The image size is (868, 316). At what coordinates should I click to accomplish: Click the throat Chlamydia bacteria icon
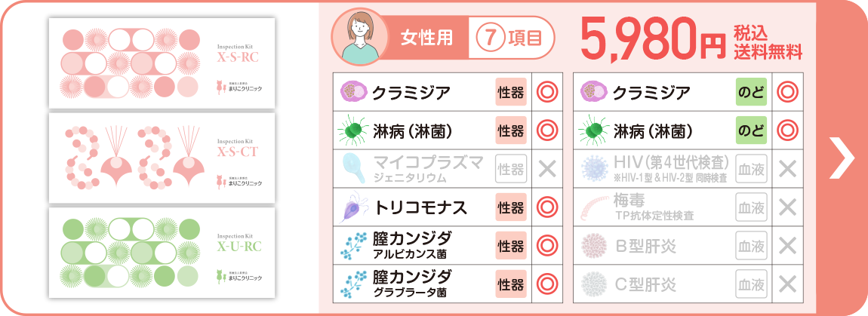(595, 93)
